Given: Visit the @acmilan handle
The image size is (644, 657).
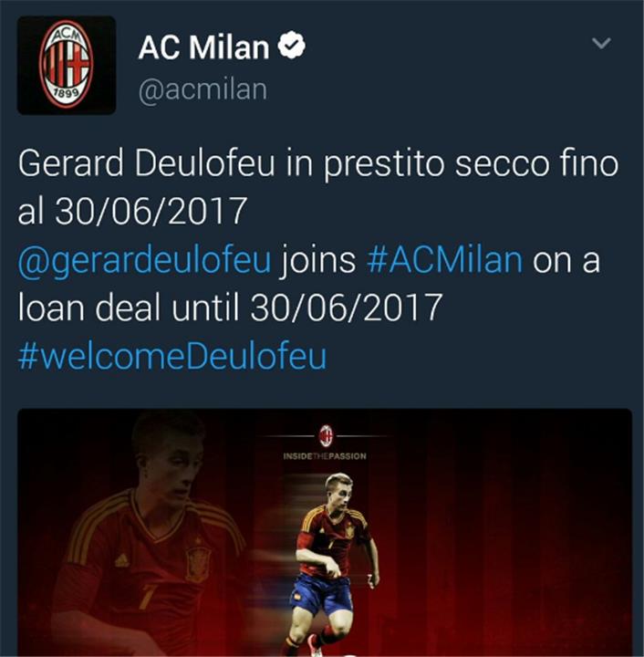Looking at the screenshot, I should pos(203,89).
